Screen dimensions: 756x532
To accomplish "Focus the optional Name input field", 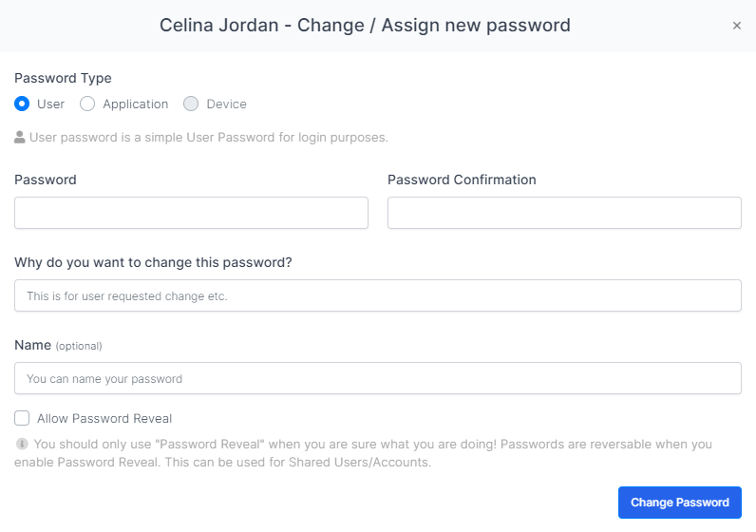I will 378,378.
